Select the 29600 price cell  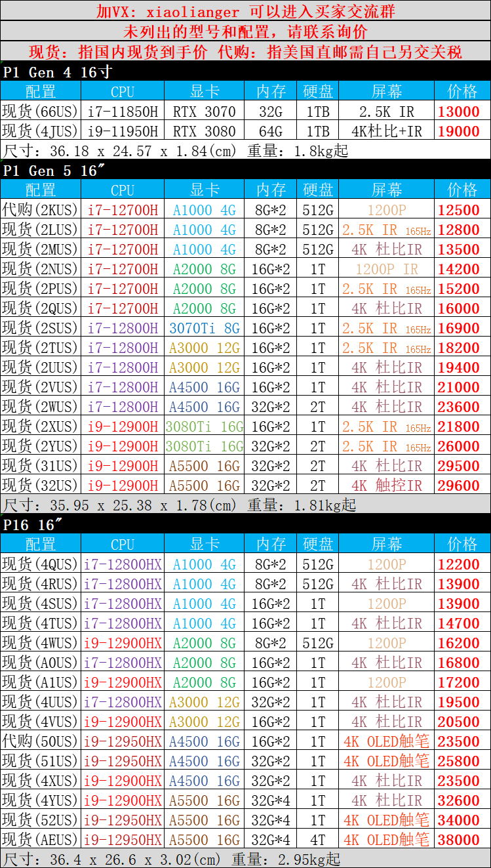pyautogui.click(x=463, y=485)
